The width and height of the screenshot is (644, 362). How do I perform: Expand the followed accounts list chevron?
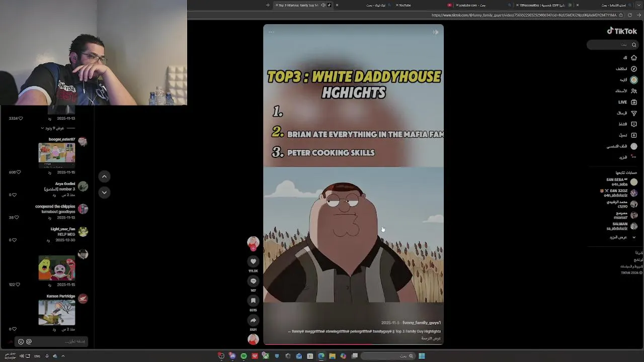tap(633, 237)
